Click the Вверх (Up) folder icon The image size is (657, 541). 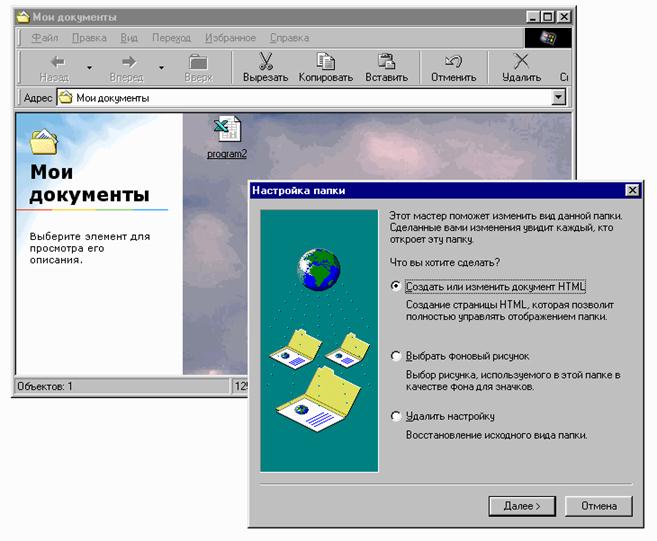click(x=198, y=62)
